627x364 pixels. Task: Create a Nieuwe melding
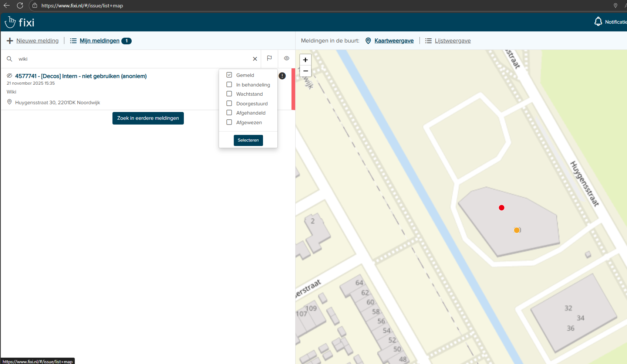tap(37, 41)
